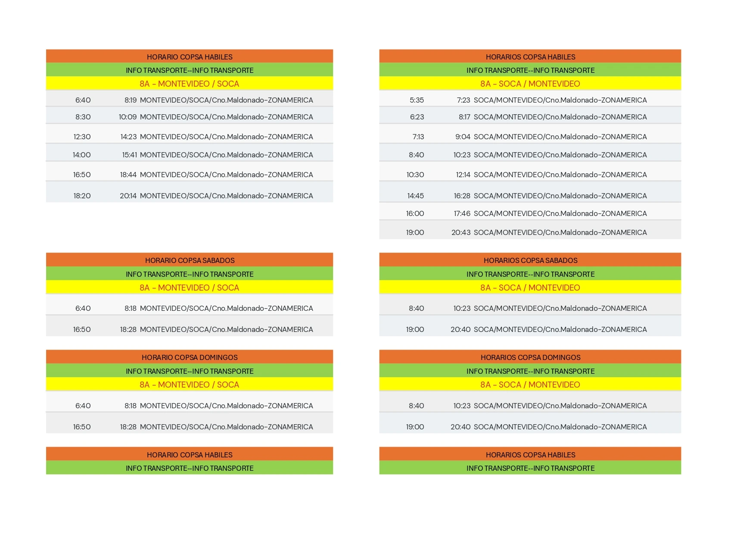Click the 18:20 departure time
756x535 pixels.
pos(82,196)
